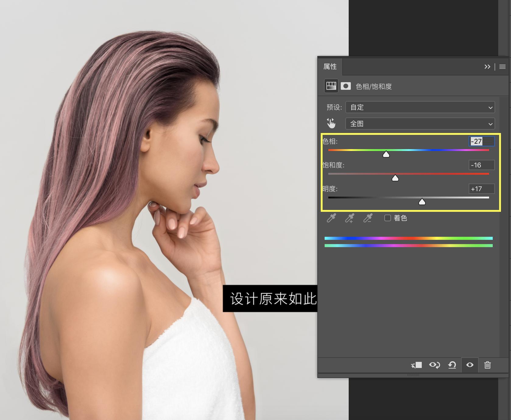This screenshot has width=511, height=420.
Task: Click the lightness field showing +17
Action: [x=482, y=189]
